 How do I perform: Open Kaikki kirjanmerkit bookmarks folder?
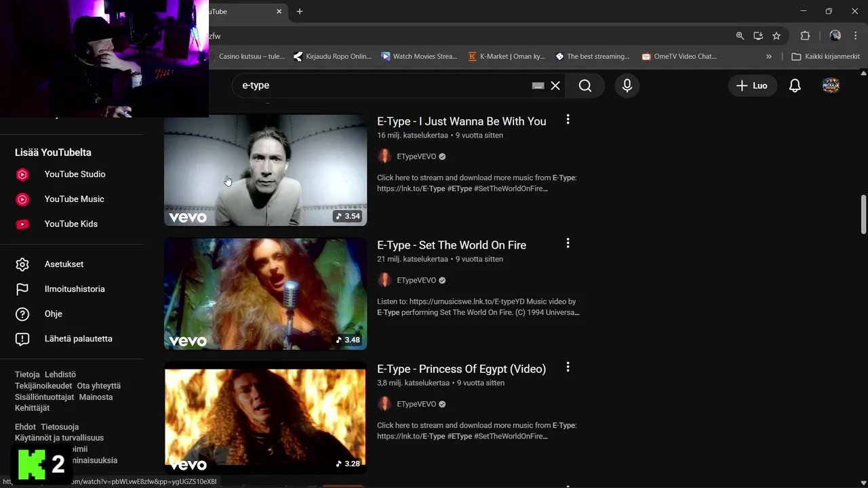[825, 56]
